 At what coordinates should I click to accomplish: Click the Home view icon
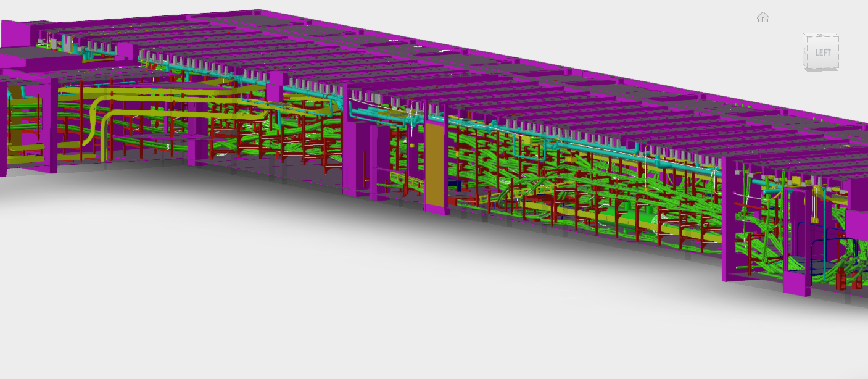763,17
